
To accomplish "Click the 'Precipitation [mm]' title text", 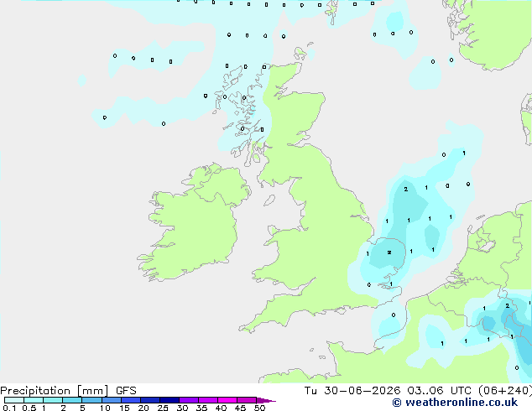I will tap(55, 391).
